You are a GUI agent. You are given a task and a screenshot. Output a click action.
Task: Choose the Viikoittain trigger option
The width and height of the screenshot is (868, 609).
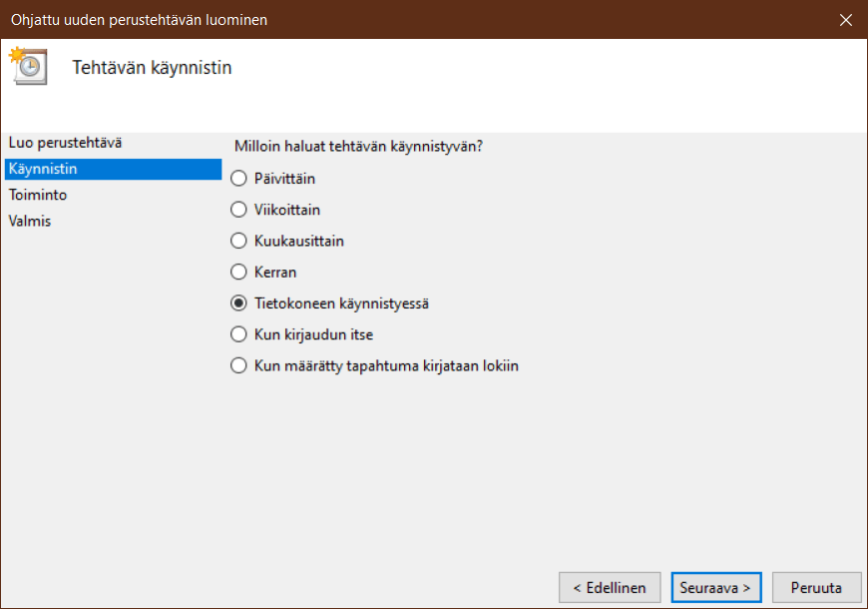238,210
